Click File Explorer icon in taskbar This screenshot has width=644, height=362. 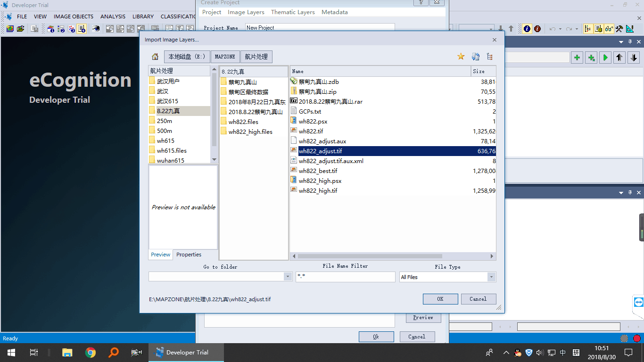(x=67, y=352)
